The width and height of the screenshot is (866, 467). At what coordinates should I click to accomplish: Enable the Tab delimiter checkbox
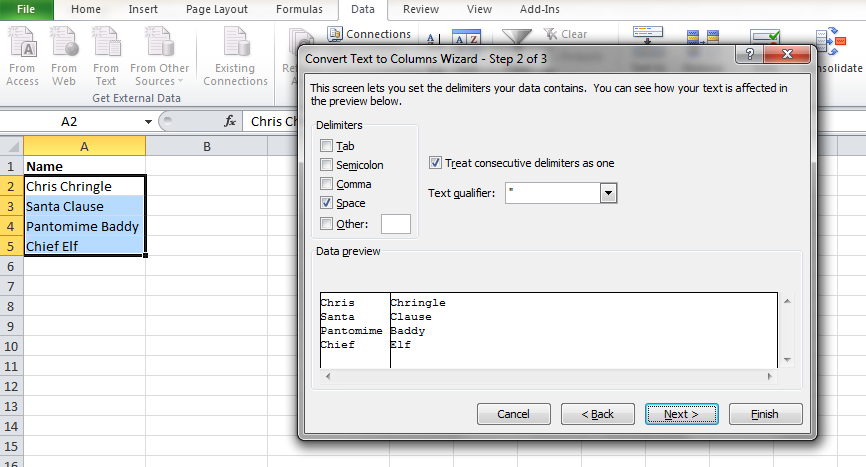tap(326, 146)
